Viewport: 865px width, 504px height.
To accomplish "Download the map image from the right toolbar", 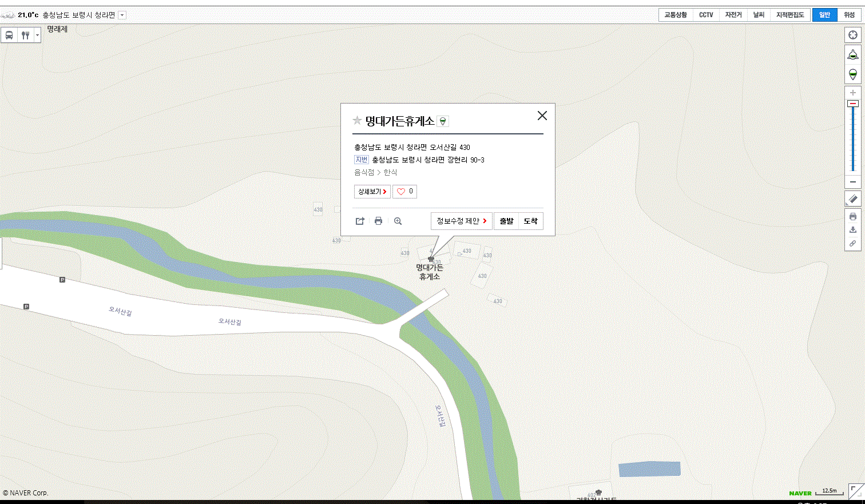I will tap(853, 230).
